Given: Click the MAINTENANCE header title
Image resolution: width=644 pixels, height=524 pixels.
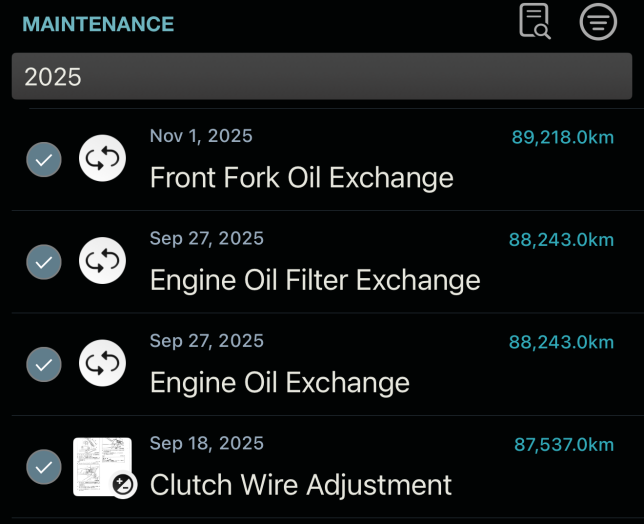Looking at the screenshot, I should point(98,24).
